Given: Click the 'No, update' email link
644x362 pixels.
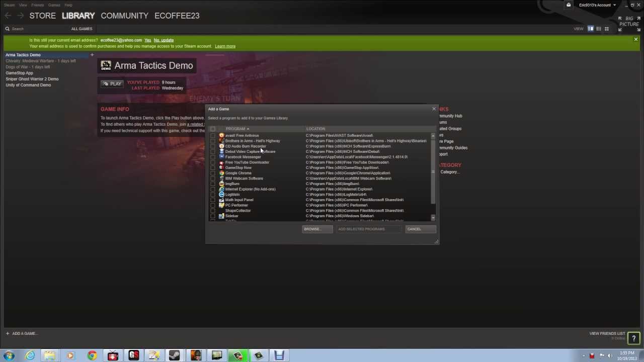Looking at the screenshot, I should pyautogui.click(x=164, y=40).
